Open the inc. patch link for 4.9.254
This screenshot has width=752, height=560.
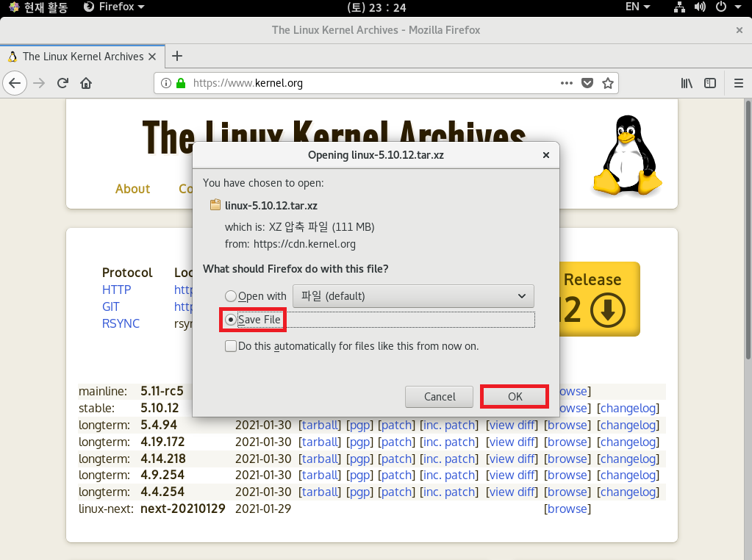pos(449,475)
